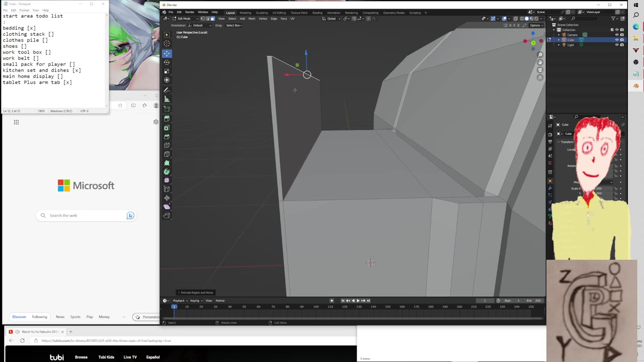Open the Global transform orientation dropdown
Viewport: 644px width, 362px height.
point(331,19)
